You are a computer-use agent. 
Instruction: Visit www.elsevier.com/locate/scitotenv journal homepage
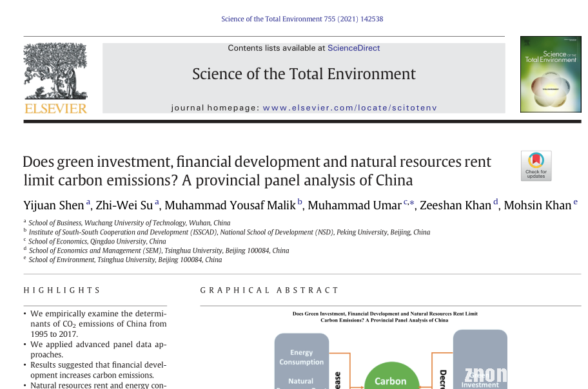click(349, 108)
